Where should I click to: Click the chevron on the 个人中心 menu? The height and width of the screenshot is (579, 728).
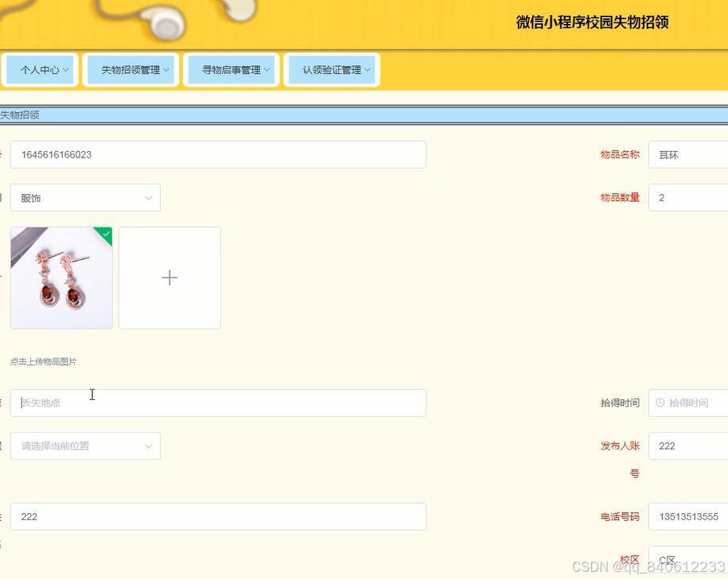tap(64, 69)
